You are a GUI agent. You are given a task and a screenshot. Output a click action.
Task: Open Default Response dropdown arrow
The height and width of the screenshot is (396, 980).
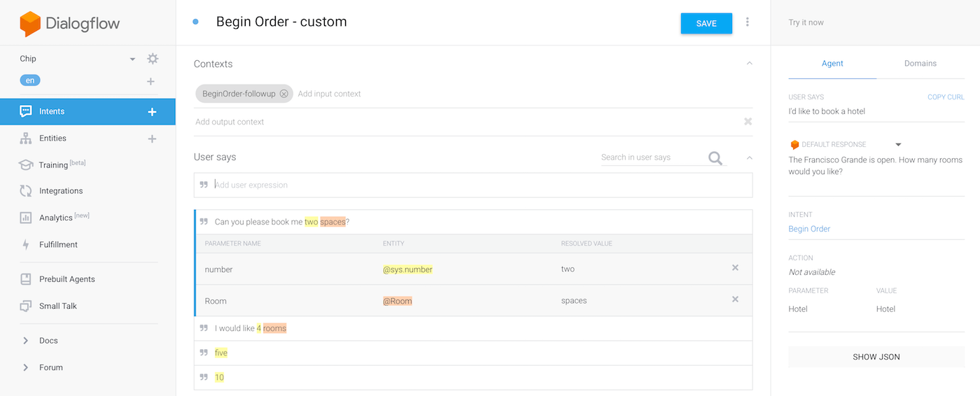click(x=898, y=145)
